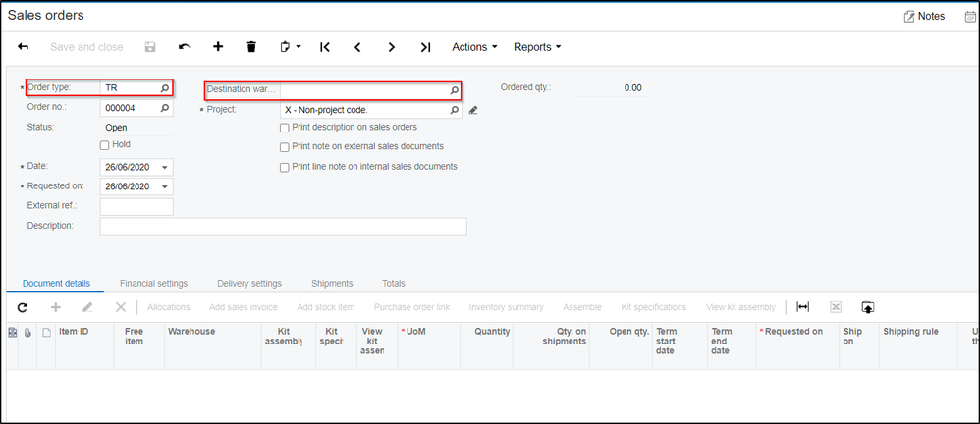Refresh the document details grid
The width and height of the screenshot is (980, 424).
click(22, 307)
